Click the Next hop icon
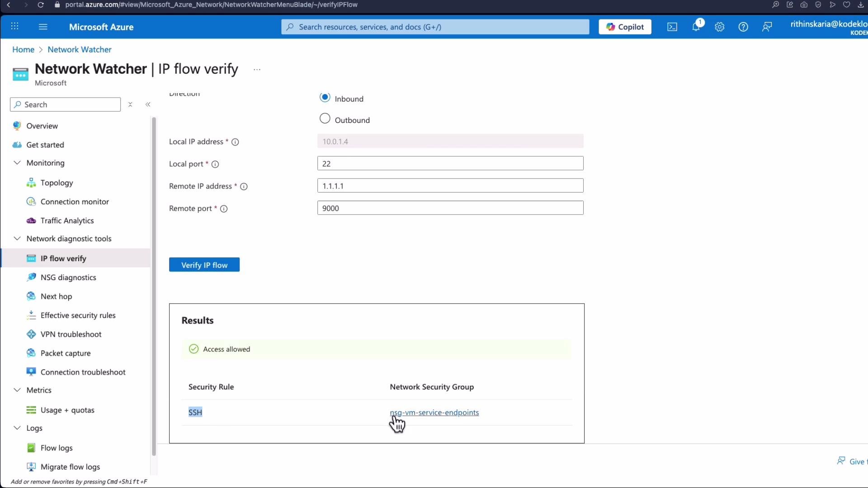The width and height of the screenshot is (868, 488). pos(31,296)
